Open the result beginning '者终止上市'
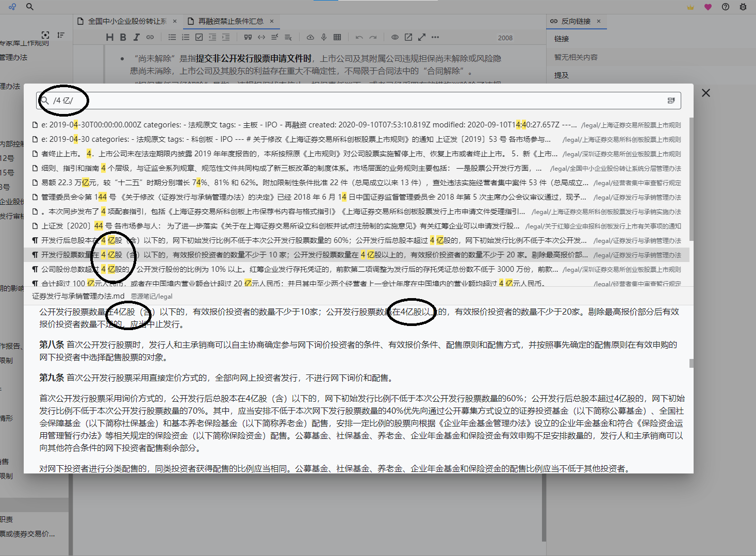The height and width of the screenshot is (556, 756). (356, 154)
